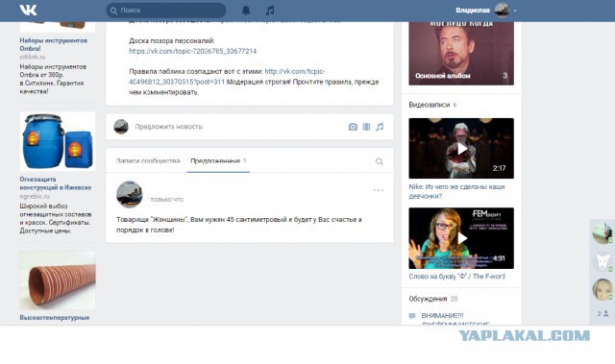Open online friends counter icon
The width and height of the screenshot is (615, 364).
(603, 314)
